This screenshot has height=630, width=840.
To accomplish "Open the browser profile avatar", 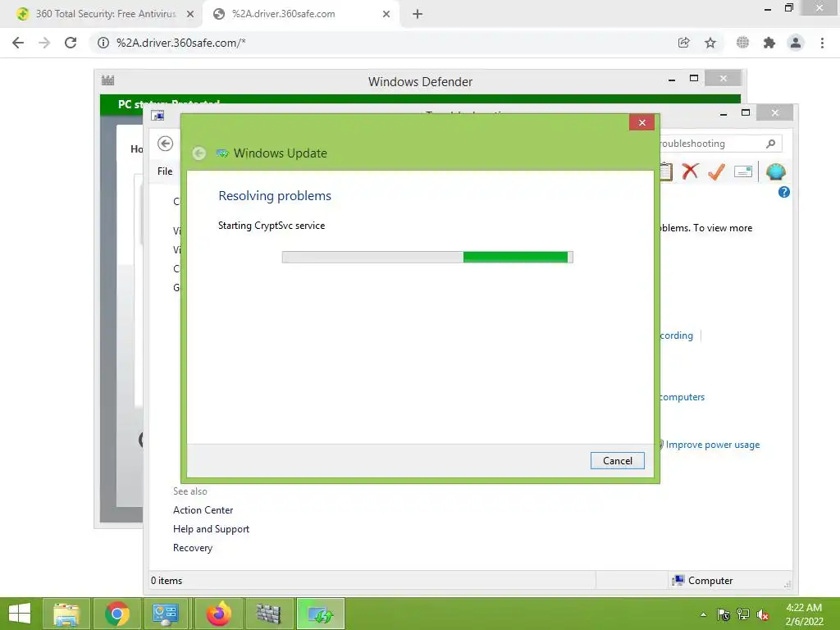I will point(796,43).
